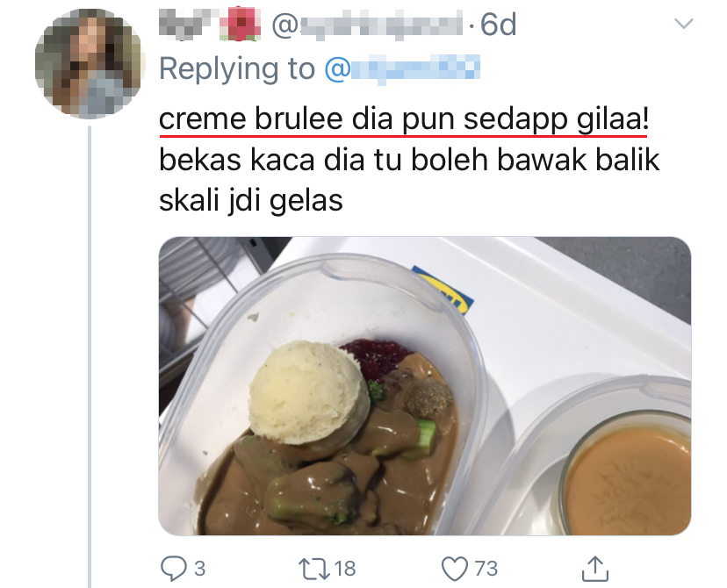Screen dimensions: 727x588
Task: Click the 6d timestamp
Action: click(x=499, y=24)
